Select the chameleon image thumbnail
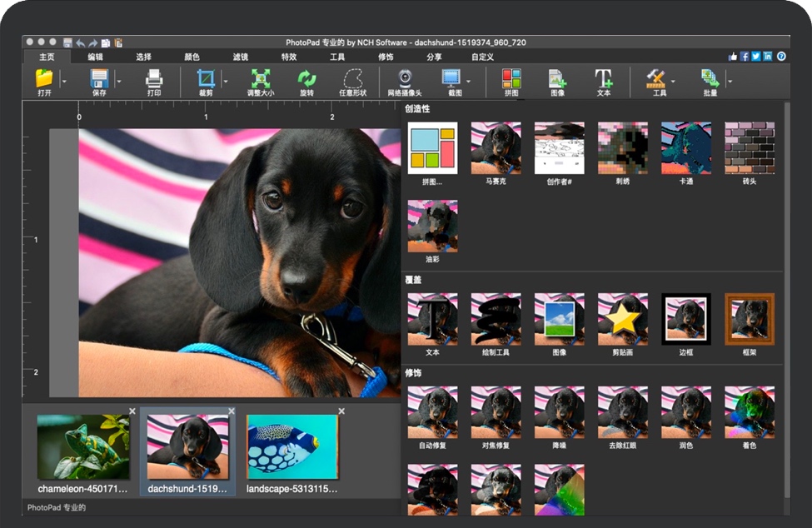 click(x=82, y=446)
